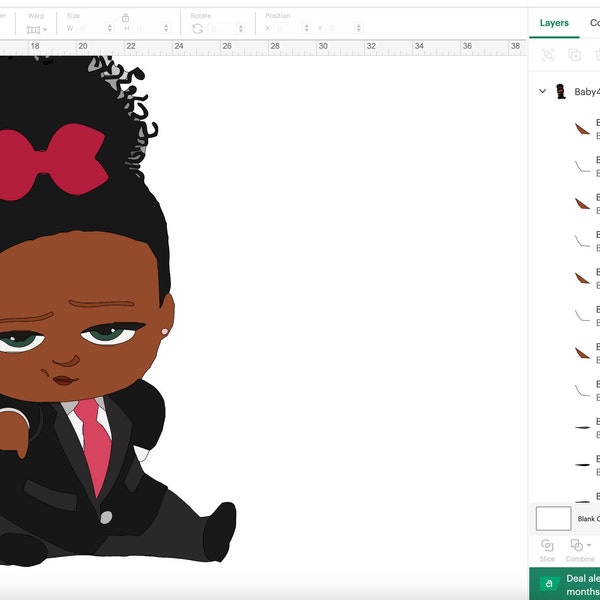Click the Width input field

(91, 28)
